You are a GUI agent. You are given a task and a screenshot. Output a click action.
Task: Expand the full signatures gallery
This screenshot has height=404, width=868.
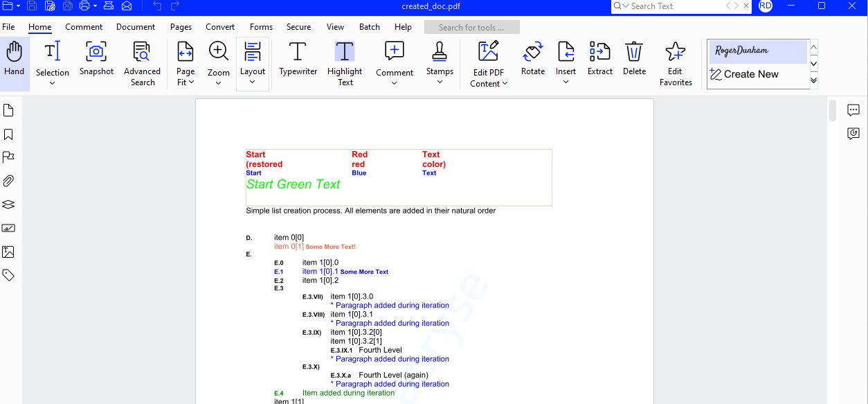tap(814, 80)
